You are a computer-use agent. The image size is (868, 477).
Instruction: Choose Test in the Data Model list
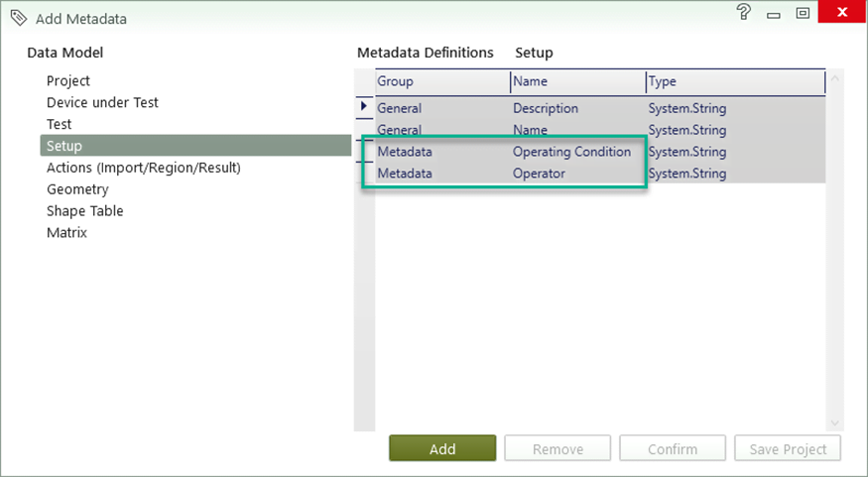pyautogui.click(x=60, y=124)
